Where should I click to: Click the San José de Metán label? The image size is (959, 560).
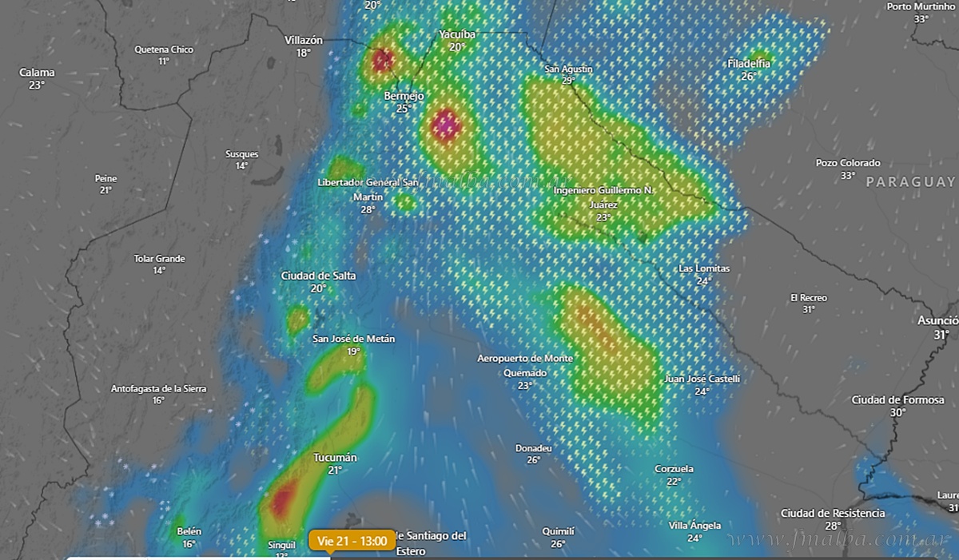coord(353,339)
